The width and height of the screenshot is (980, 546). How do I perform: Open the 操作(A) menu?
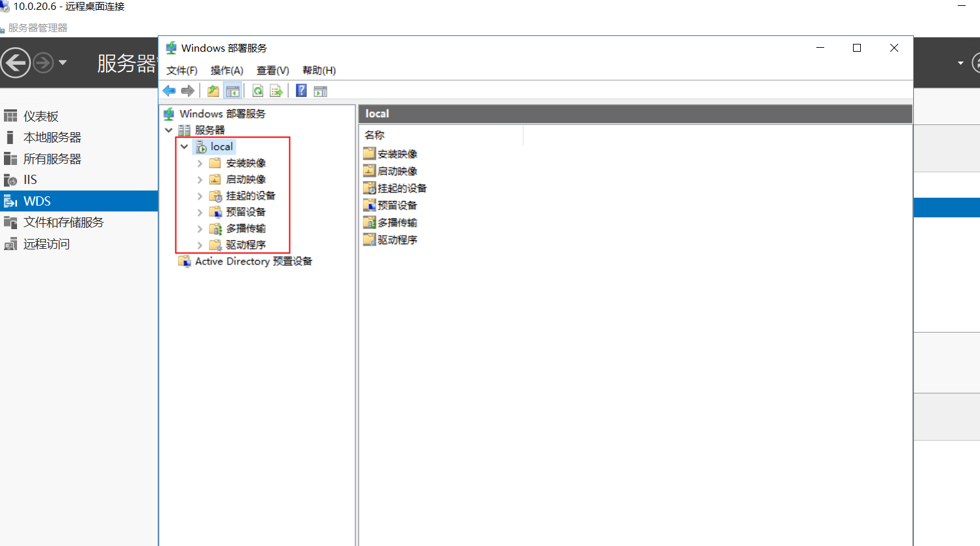[x=227, y=70]
